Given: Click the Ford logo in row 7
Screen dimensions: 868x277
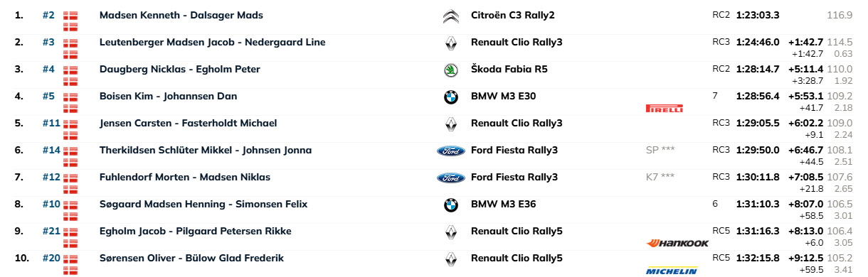Looking at the screenshot, I should coord(450,178).
